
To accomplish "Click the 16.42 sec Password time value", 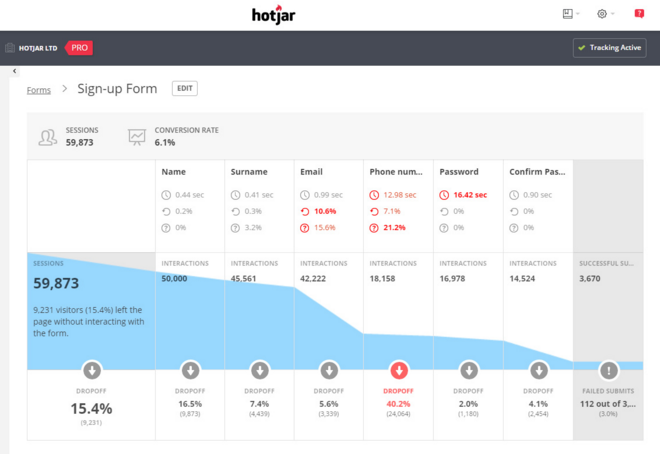I will tap(470, 195).
